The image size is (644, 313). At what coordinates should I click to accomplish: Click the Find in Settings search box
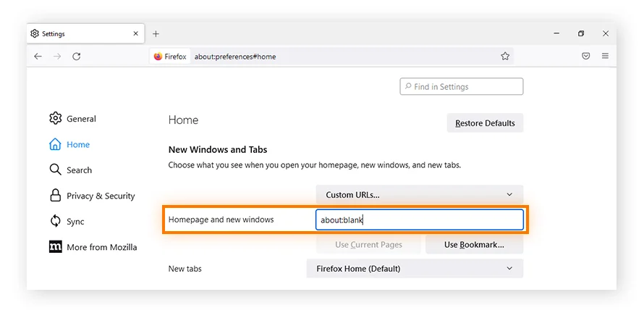[461, 87]
